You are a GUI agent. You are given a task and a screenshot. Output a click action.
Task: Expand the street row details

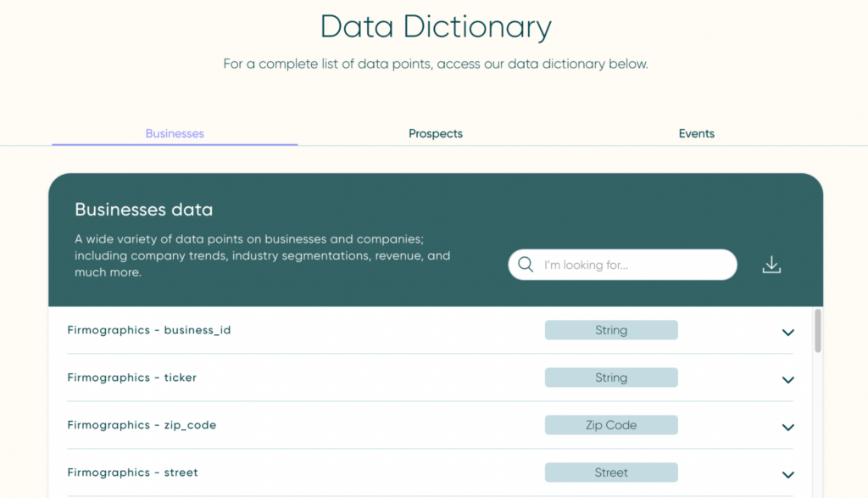(x=787, y=475)
